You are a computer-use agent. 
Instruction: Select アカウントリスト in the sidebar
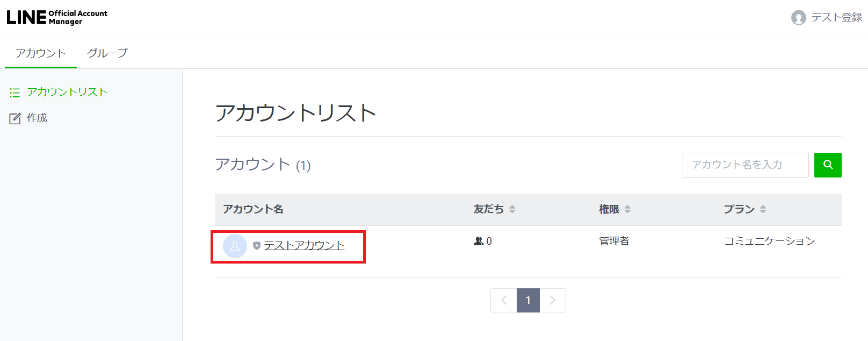tap(67, 92)
